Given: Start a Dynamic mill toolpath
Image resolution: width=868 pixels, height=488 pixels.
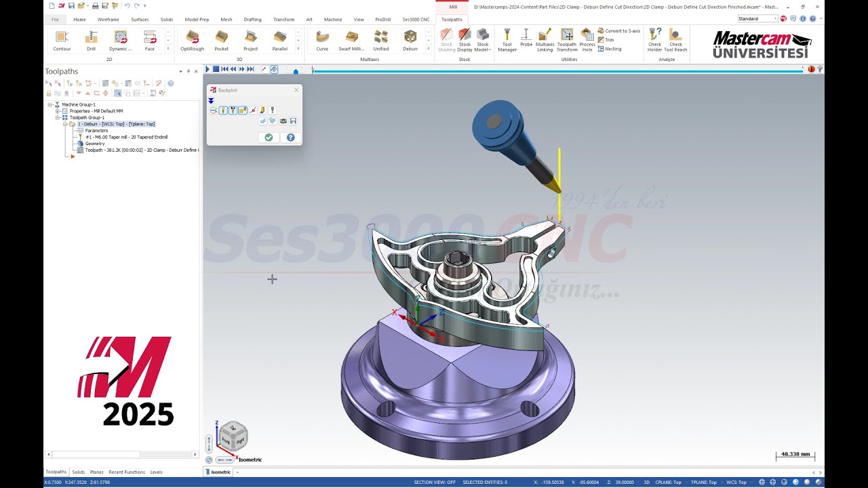Looking at the screenshot, I should coord(120,40).
